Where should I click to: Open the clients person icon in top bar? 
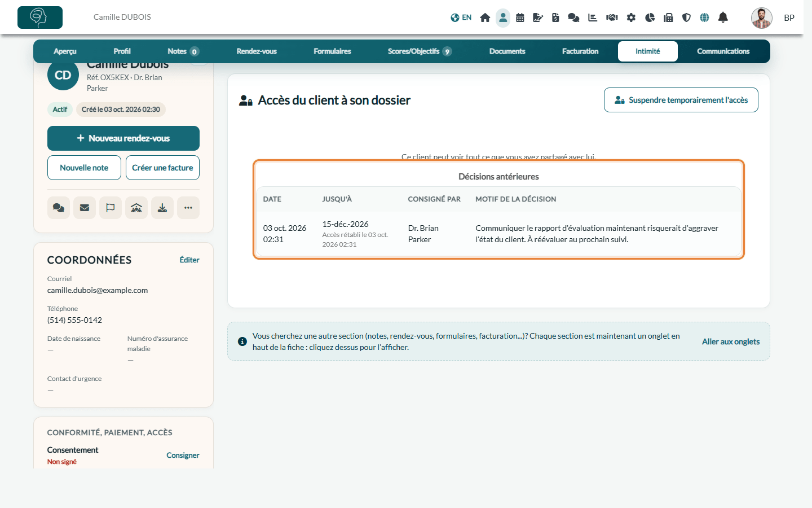[503, 17]
